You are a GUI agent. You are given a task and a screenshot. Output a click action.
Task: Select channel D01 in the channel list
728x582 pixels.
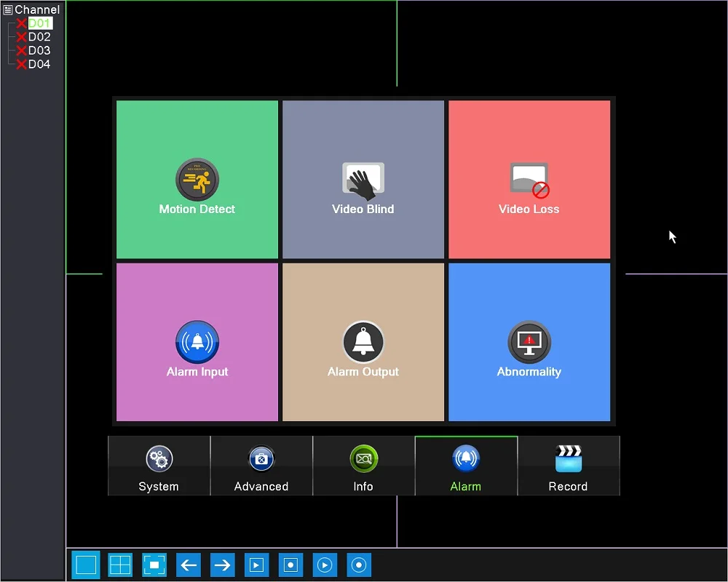39,23
